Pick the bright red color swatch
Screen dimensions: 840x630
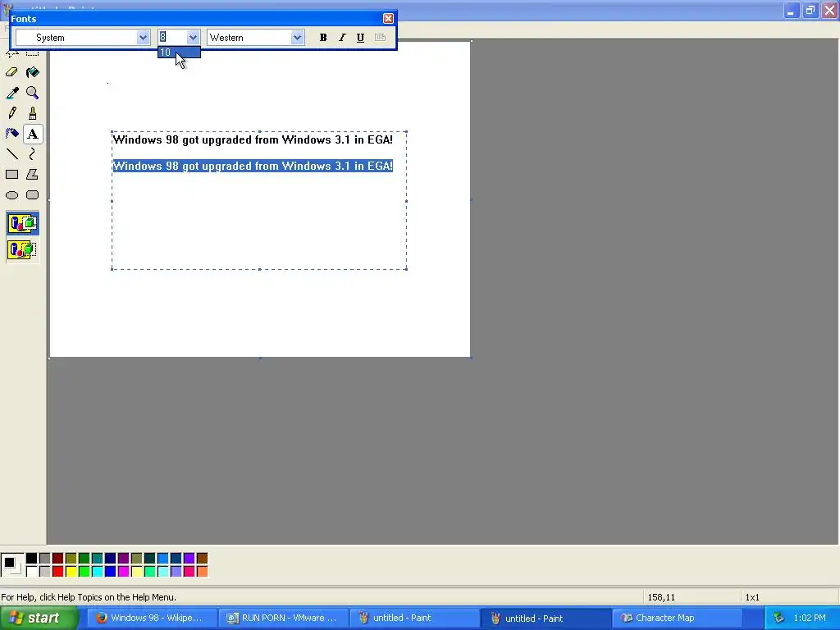click(x=58, y=572)
